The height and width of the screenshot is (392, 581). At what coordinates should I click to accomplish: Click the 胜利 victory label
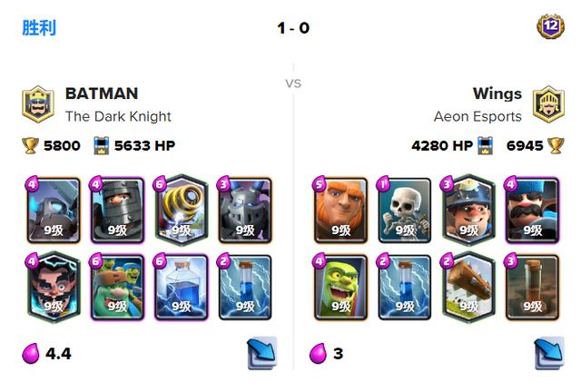click(39, 28)
